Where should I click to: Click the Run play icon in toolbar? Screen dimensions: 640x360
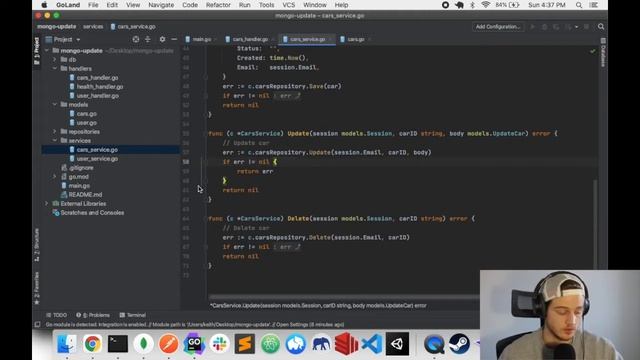point(532,27)
